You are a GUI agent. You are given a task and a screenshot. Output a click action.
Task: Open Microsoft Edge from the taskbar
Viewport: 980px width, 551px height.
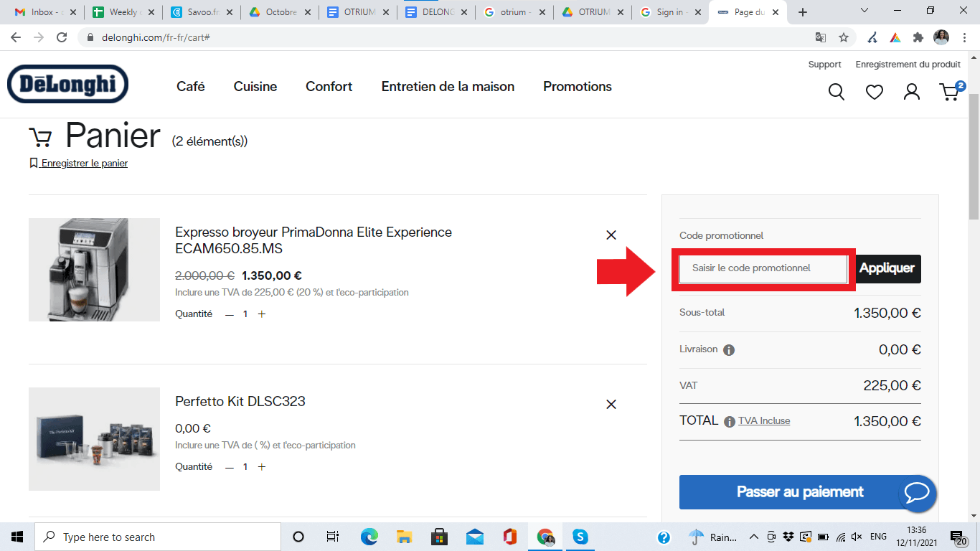pyautogui.click(x=369, y=537)
